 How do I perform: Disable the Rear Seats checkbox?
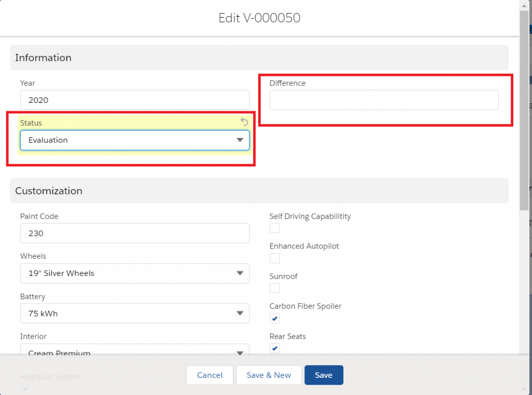274,348
